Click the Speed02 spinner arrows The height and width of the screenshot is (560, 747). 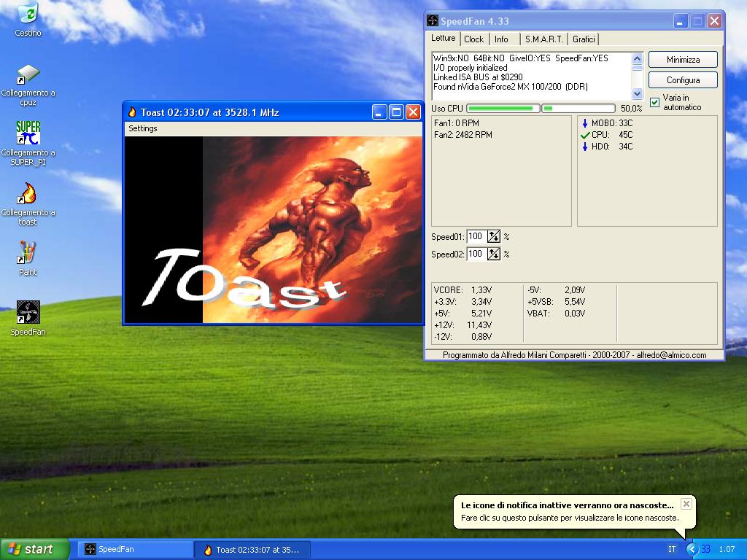coord(494,254)
